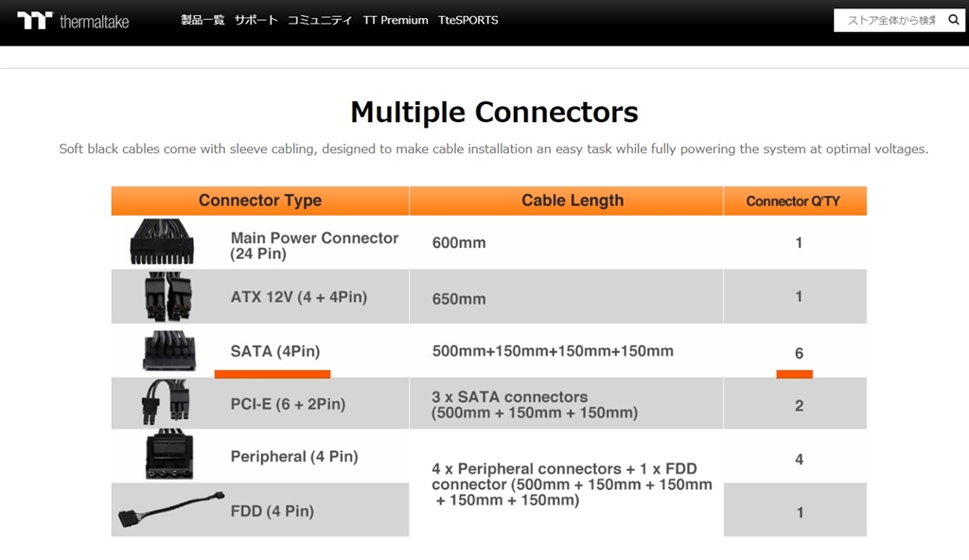Click the Connector Q'TY column header

pyautogui.click(x=793, y=201)
